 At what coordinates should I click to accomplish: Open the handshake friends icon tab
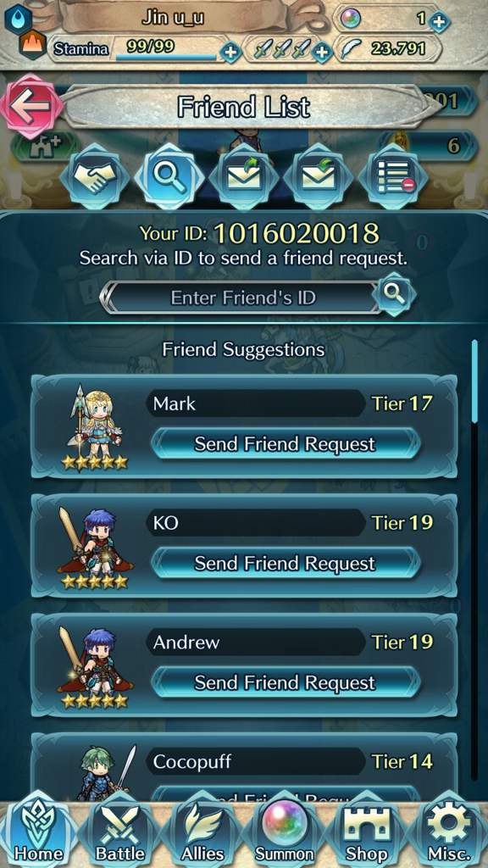click(95, 177)
